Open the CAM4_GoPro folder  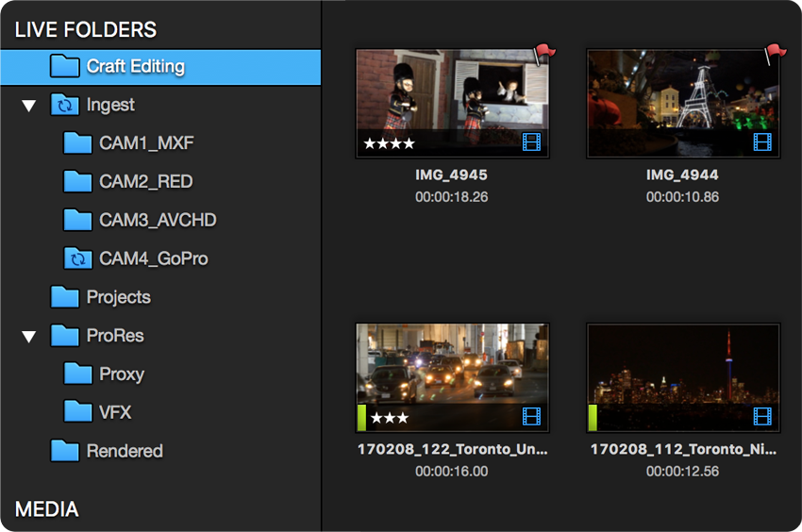coord(154,258)
